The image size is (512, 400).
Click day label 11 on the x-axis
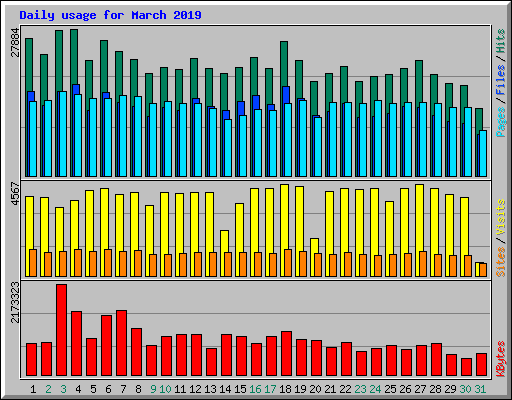click(x=180, y=389)
